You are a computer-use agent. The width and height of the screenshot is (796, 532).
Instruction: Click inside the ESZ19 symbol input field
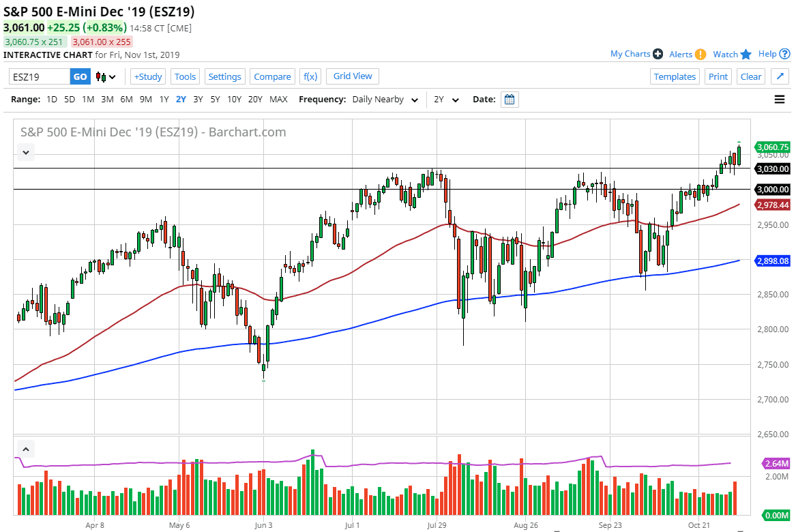tap(38, 76)
